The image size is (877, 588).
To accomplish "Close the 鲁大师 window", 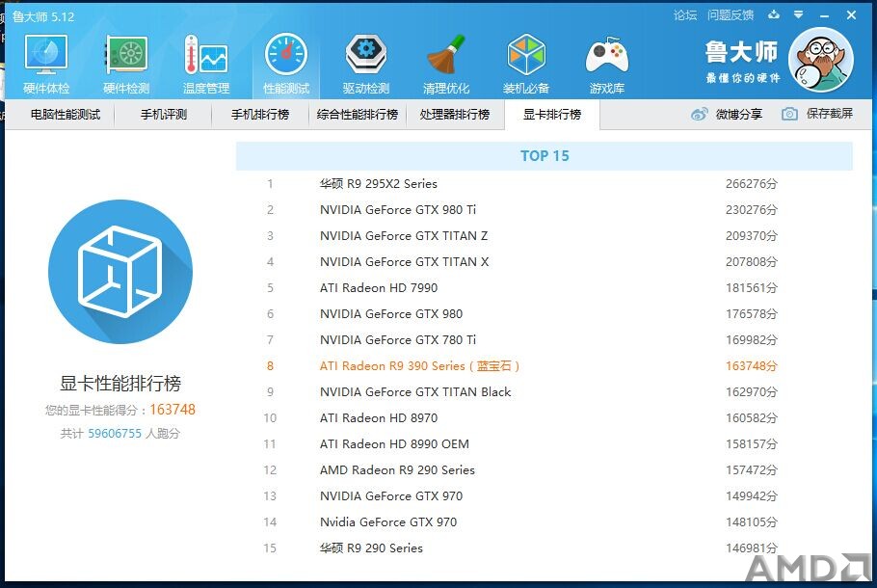I will point(851,15).
